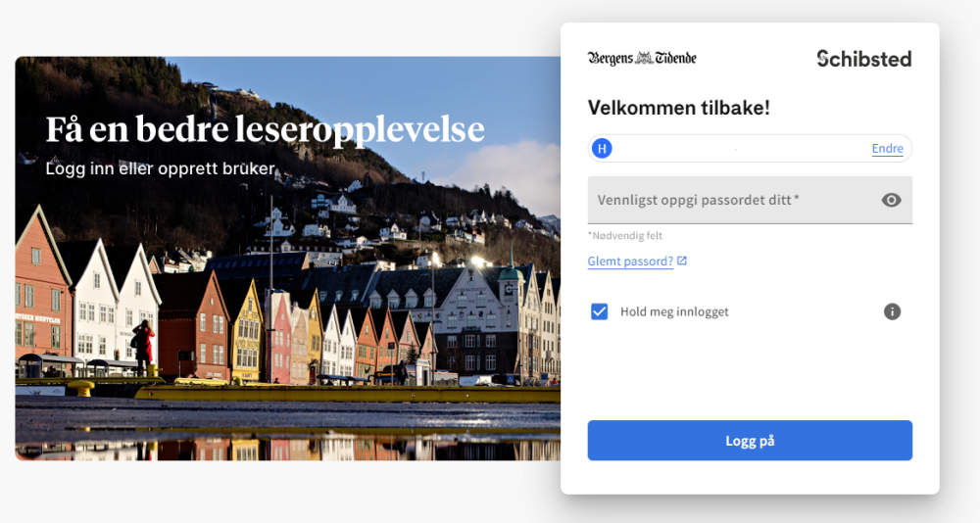
Task: Click the person in red jacket in photo
Action: tap(143, 347)
